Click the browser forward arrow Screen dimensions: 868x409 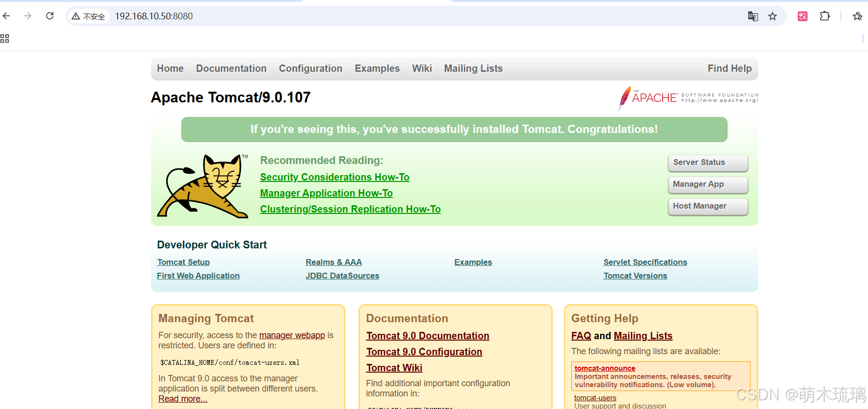28,16
